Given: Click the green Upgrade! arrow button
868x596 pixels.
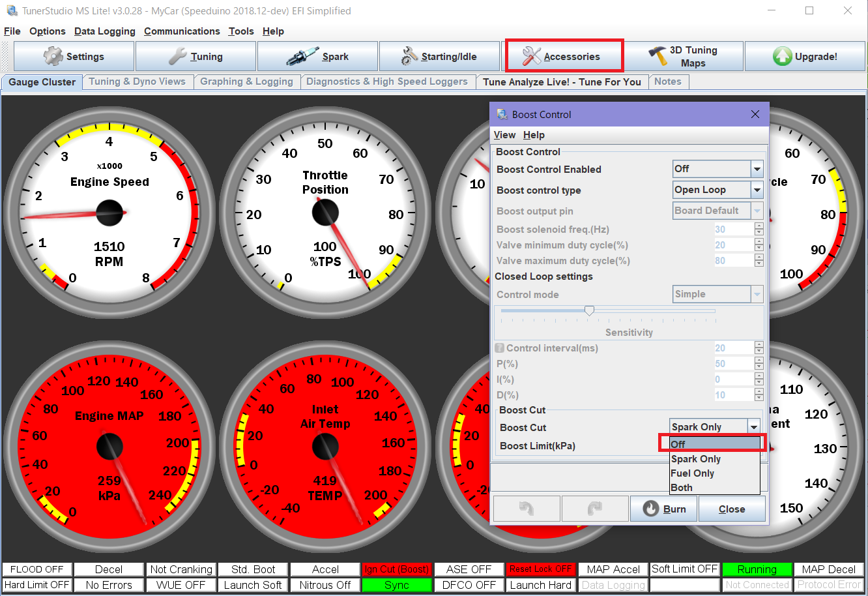Looking at the screenshot, I should (805, 57).
